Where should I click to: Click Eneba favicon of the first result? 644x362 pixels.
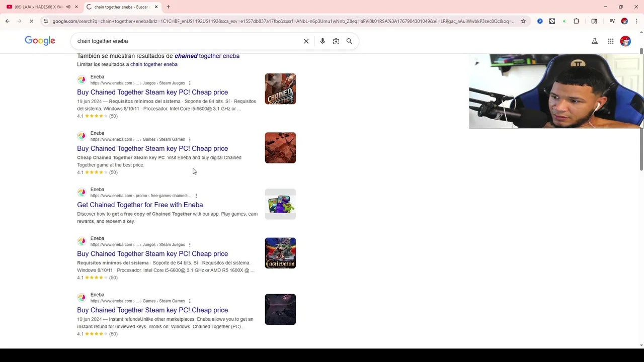[82, 80]
